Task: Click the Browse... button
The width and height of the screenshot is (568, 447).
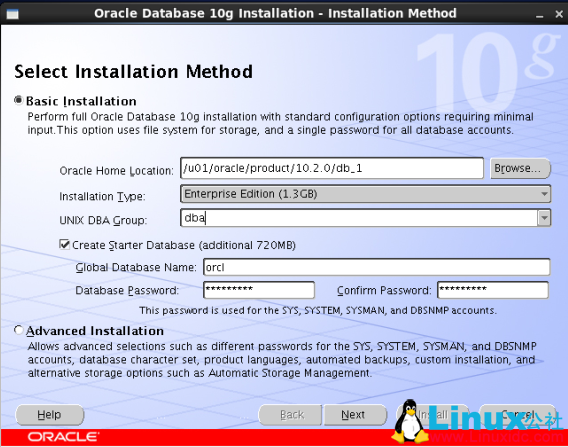Action: pos(520,168)
